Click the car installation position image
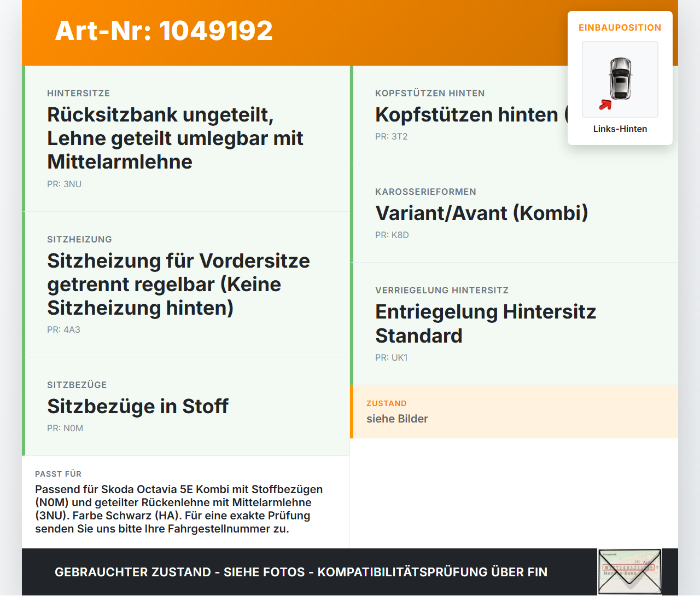This screenshot has height=596, width=700. (620, 79)
